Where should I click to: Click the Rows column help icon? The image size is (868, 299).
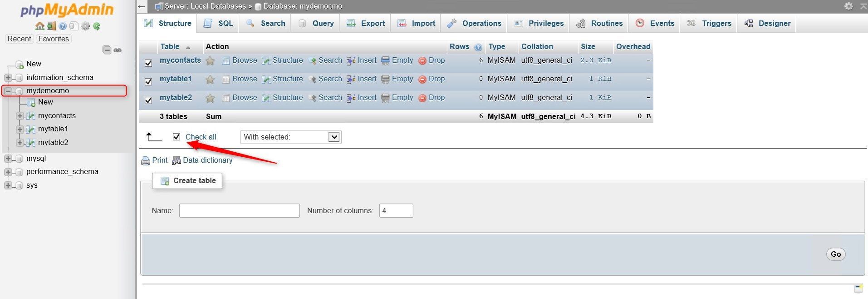click(x=478, y=47)
